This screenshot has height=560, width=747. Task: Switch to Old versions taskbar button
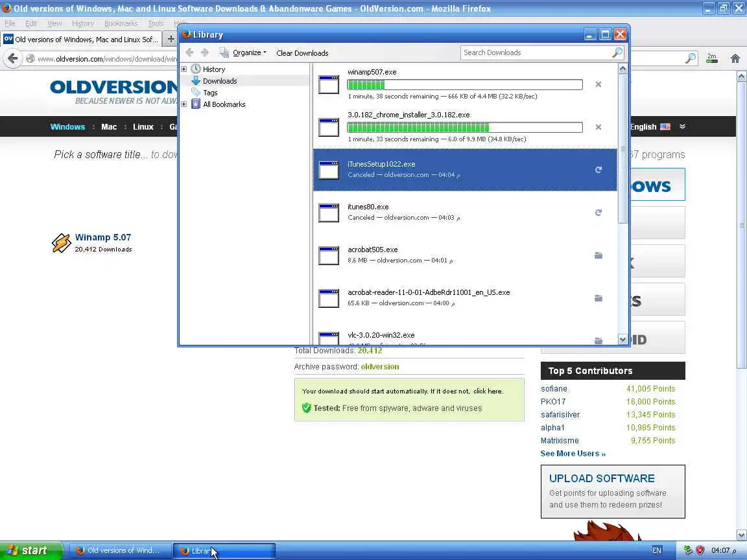pos(120,550)
